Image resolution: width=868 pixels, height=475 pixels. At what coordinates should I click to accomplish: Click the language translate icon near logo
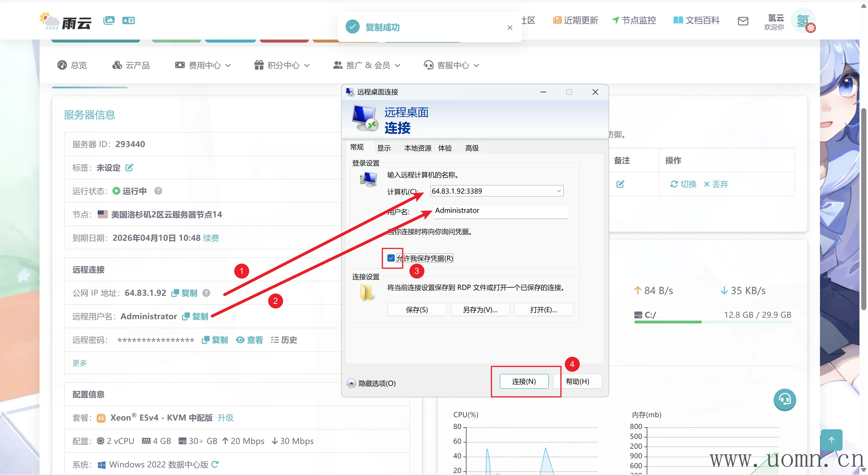(x=128, y=21)
